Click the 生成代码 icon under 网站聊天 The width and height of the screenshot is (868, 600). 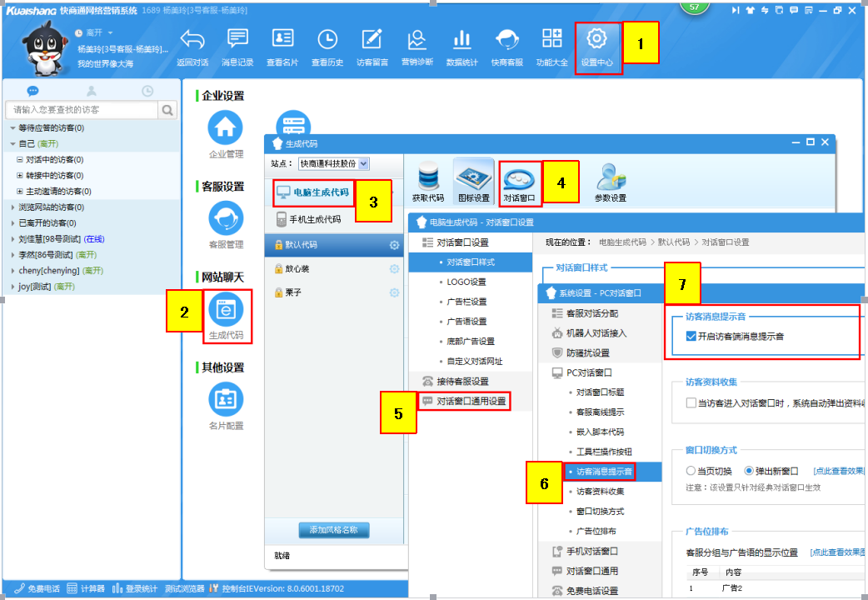coord(226,310)
